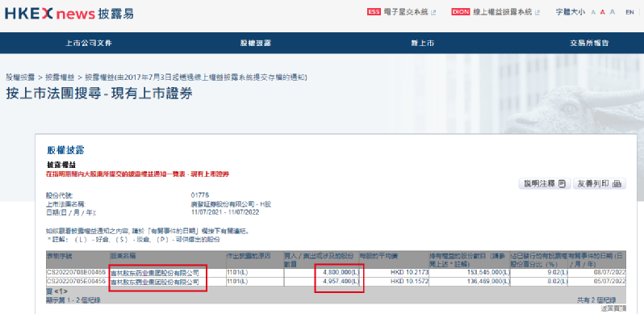Click date range 11/07/2021 - 11/07/2022
The height and width of the screenshot is (314, 644).
tap(225, 212)
